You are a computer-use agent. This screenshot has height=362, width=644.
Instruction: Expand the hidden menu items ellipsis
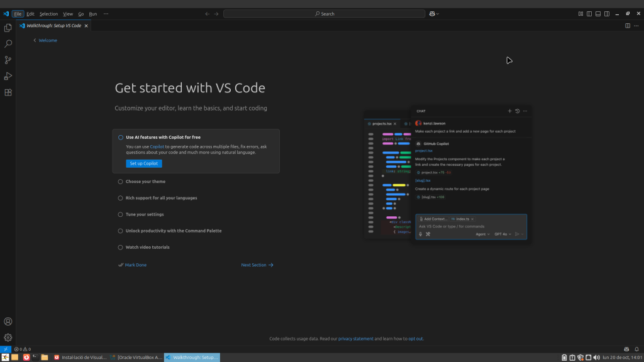[x=106, y=13]
